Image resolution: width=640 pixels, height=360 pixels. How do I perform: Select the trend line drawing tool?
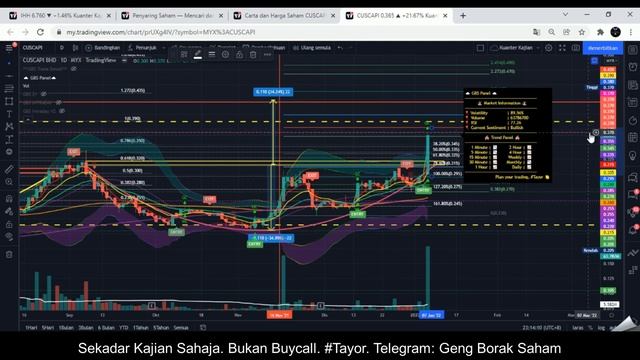pyautogui.click(x=9, y=76)
